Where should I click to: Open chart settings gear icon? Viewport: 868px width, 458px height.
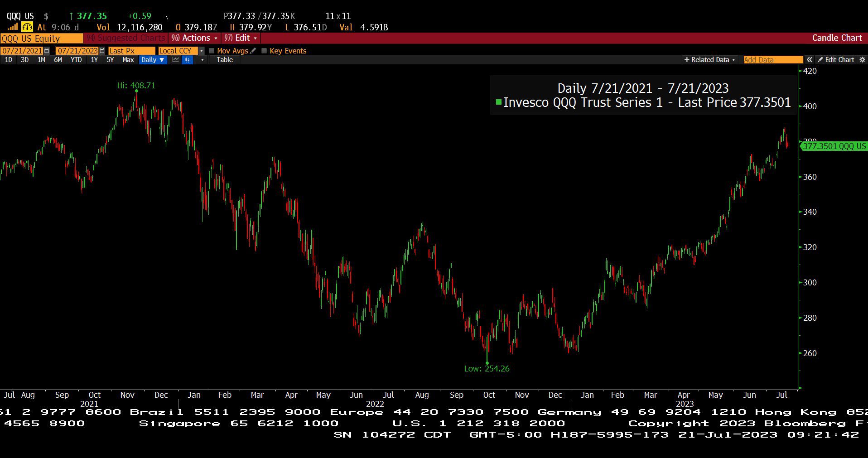[862, 60]
